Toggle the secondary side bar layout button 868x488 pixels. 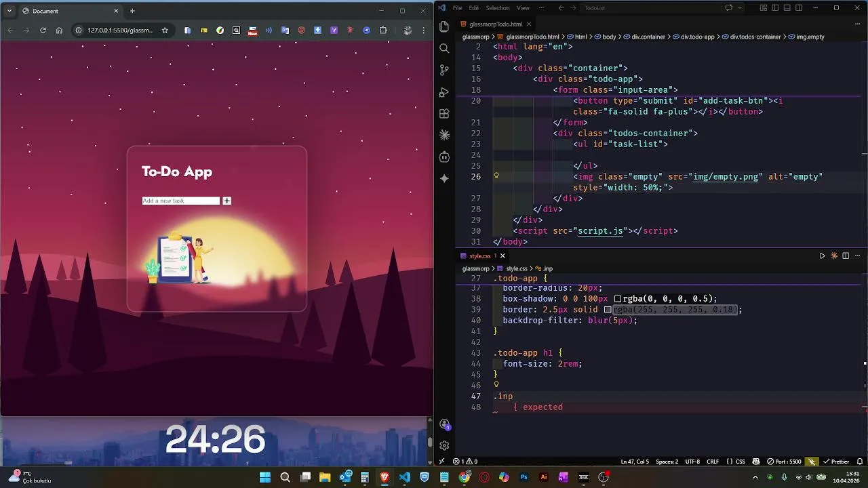799,8
